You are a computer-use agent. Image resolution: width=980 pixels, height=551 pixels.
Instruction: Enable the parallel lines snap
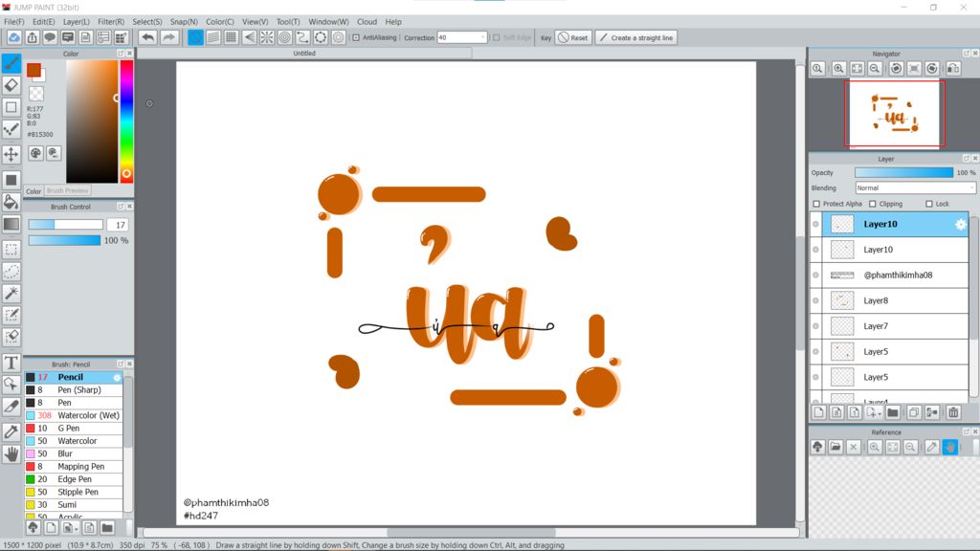pyautogui.click(x=213, y=37)
